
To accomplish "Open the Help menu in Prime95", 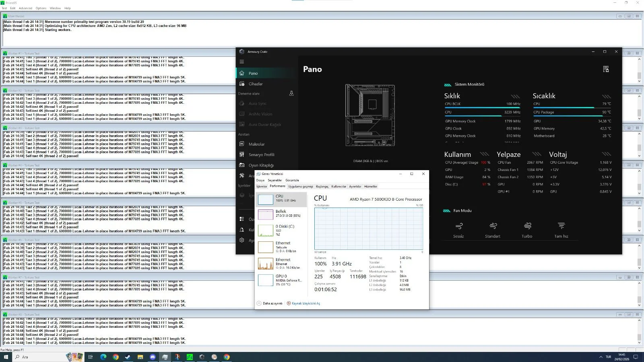I will pyautogui.click(x=68, y=8).
